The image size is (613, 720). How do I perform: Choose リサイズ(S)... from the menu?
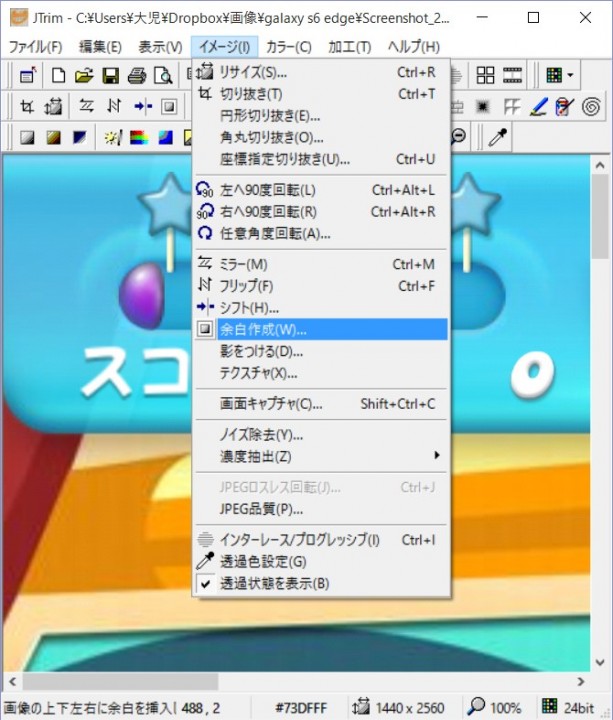coord(321,72)
